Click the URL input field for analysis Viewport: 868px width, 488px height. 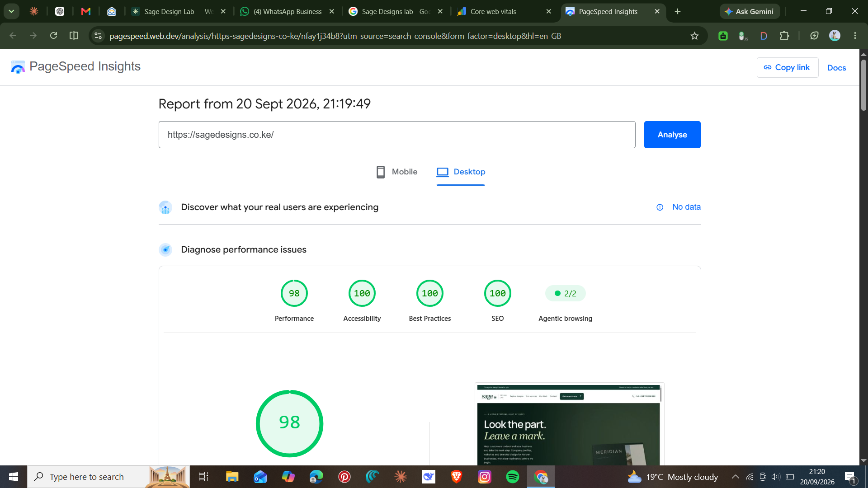point(397,135)
